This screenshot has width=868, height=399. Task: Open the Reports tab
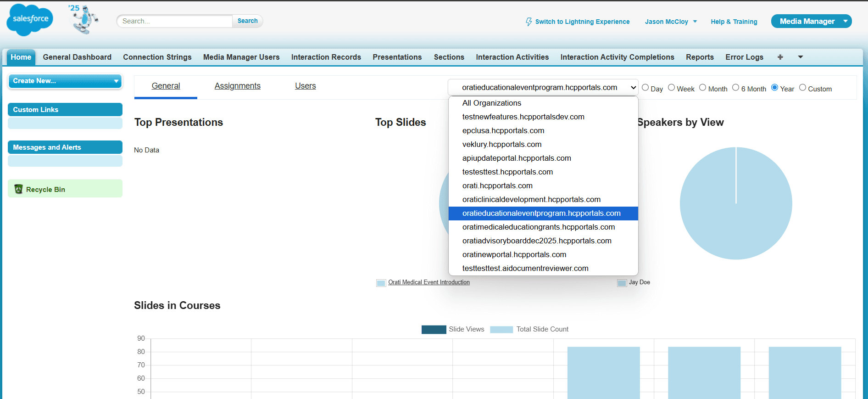(700, 57)
